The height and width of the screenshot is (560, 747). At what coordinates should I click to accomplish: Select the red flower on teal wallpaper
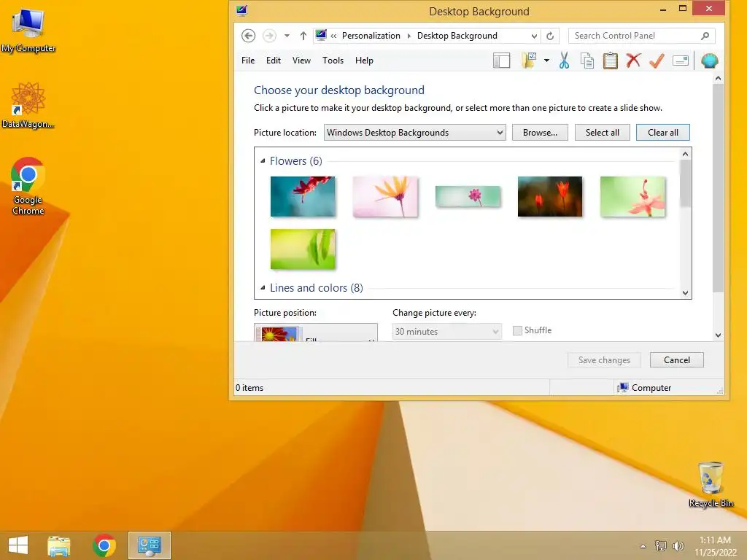click(303, 197)
